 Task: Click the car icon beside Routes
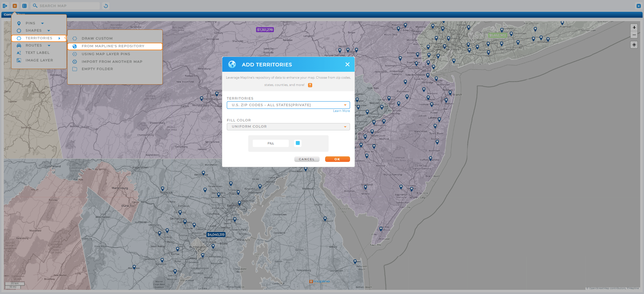[x=19, y=45]
